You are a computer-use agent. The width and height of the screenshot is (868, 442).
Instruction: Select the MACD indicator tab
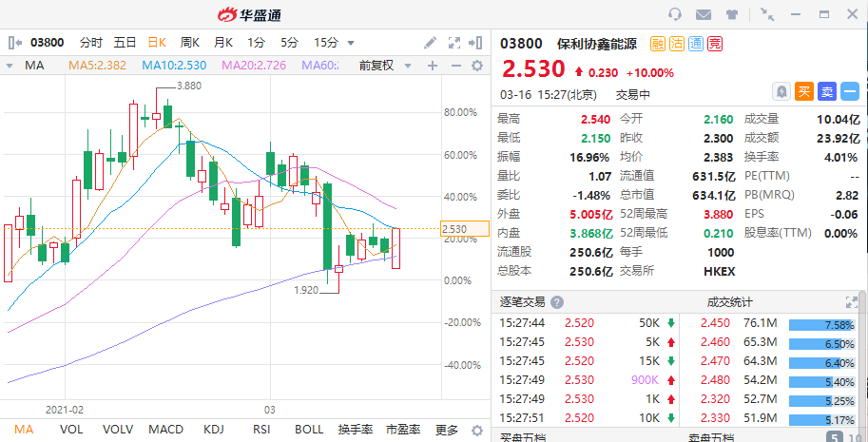point(165,430)
